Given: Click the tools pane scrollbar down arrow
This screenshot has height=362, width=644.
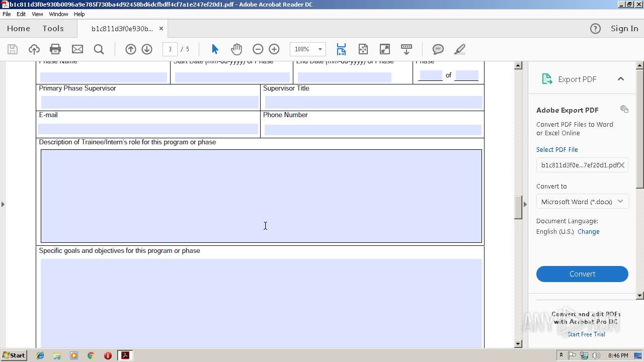Looking at the screenshot, I should [x=640, y=296].
